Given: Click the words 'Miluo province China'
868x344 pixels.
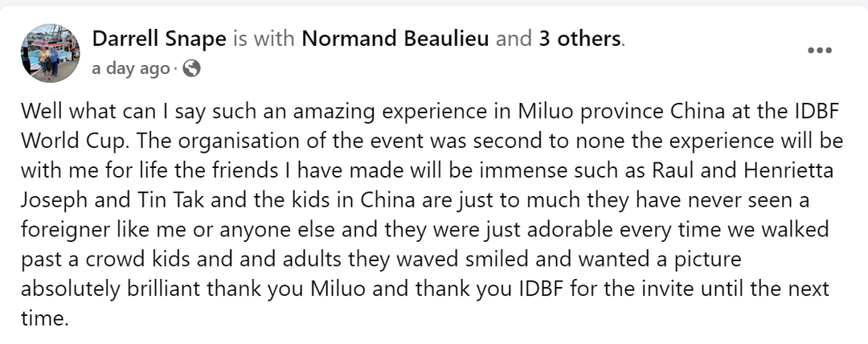Looking at the screenshot, I should (x=621, y=112).
